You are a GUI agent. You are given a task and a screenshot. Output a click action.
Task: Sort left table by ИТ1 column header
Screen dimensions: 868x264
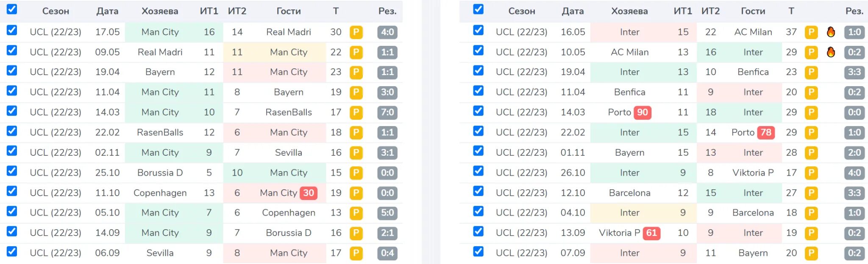209,11
